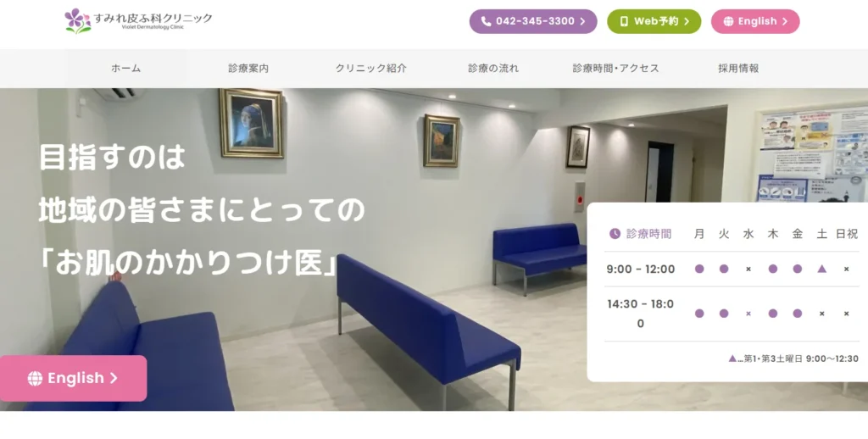Click the すみれ皮ふ科クリニック name text
868x439 pixels.
click(x=153, y=18)
